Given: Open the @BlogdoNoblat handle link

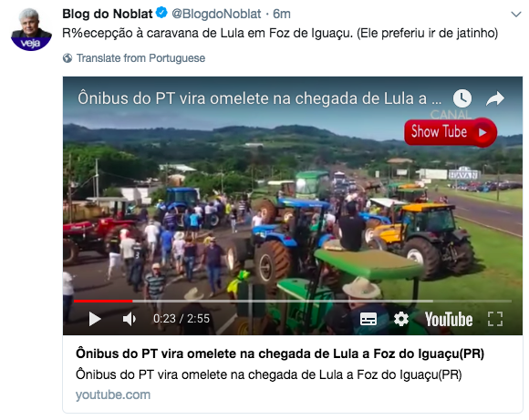Looking at the screenshot, I should tap(216, 14).
